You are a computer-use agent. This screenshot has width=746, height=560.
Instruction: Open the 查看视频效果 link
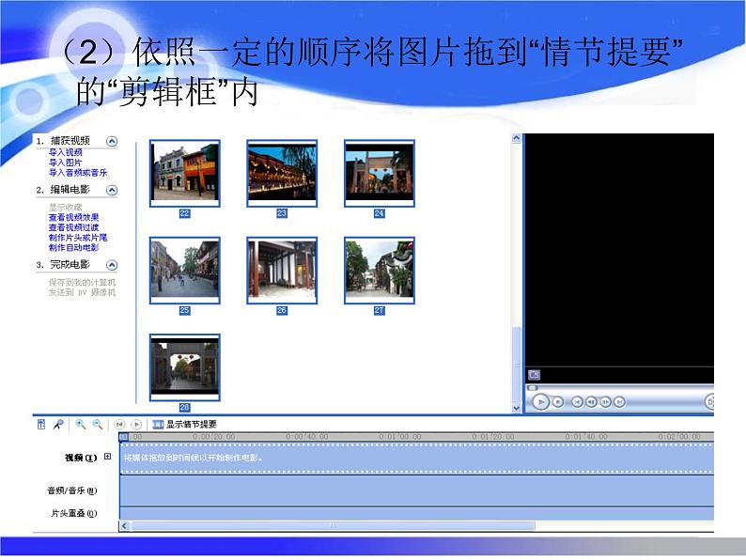point(73,217)
